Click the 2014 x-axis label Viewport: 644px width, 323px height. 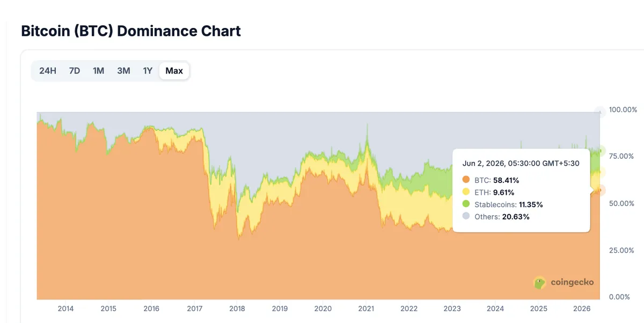tap(65, 309)
